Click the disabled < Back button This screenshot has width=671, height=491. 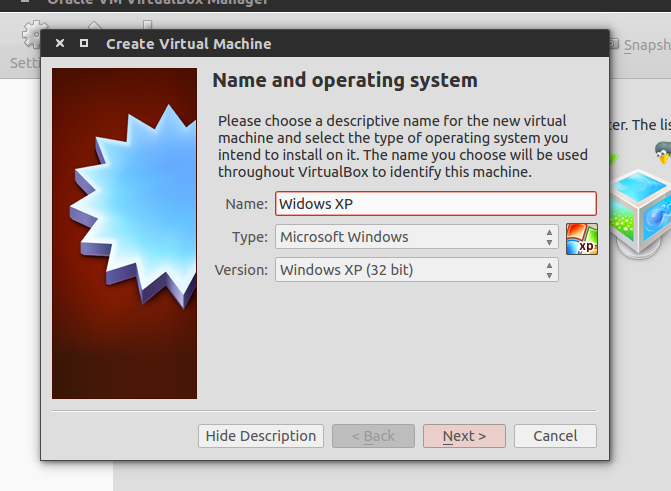pos(373,436)
